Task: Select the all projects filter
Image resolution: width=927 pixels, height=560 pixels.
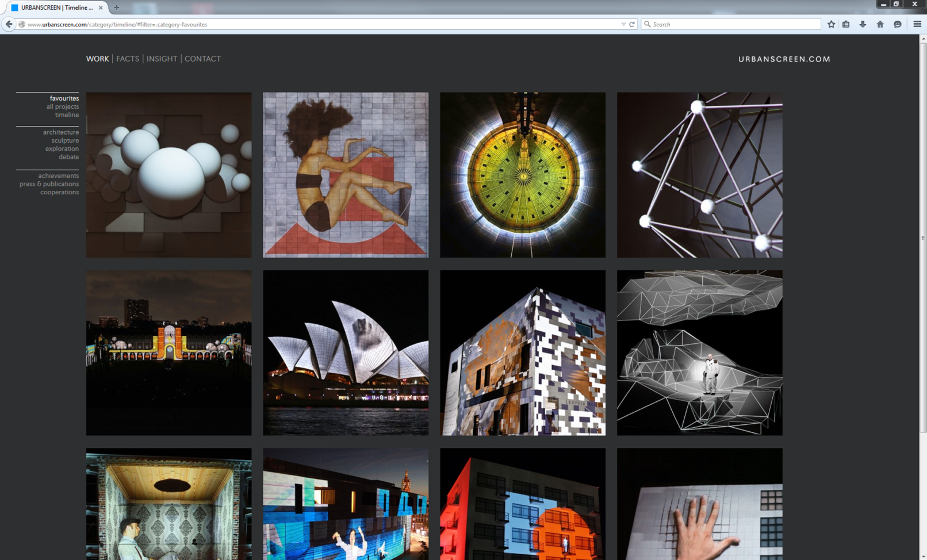Action: tap(63, 107)
